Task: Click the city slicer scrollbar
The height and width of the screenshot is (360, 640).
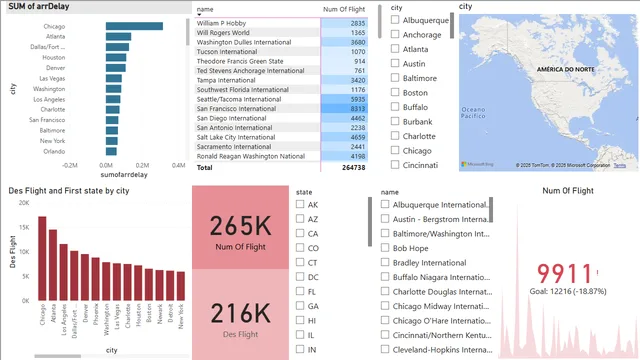Action: (x=452, y=25)
